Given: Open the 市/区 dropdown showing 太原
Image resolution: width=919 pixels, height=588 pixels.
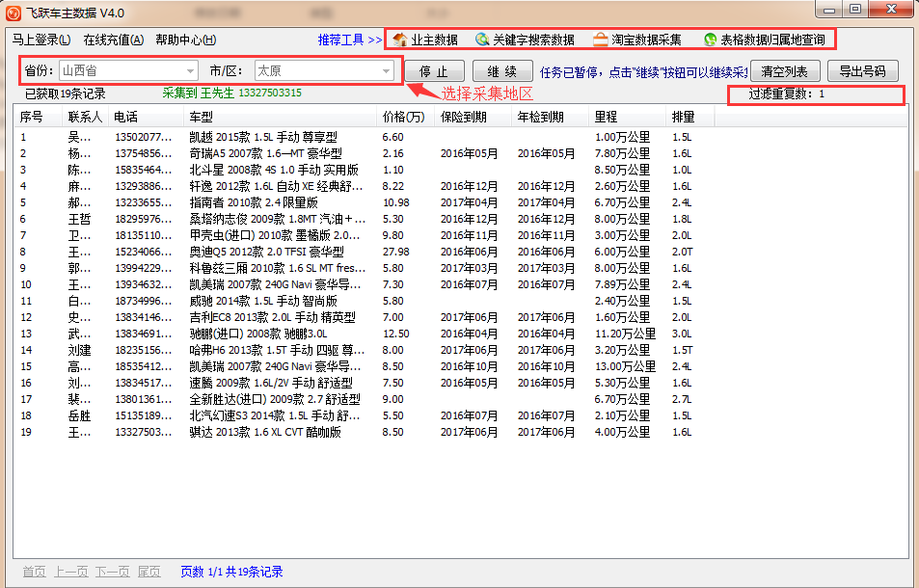Looking at the screenshot, I should pos(386,71).
